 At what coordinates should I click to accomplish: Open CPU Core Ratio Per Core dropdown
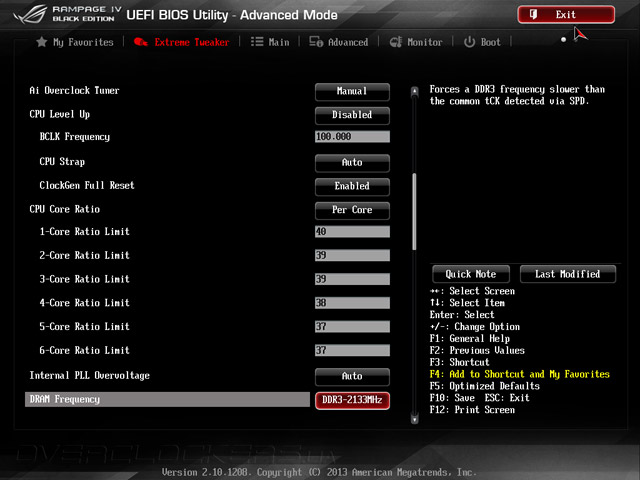pos(352,210)
